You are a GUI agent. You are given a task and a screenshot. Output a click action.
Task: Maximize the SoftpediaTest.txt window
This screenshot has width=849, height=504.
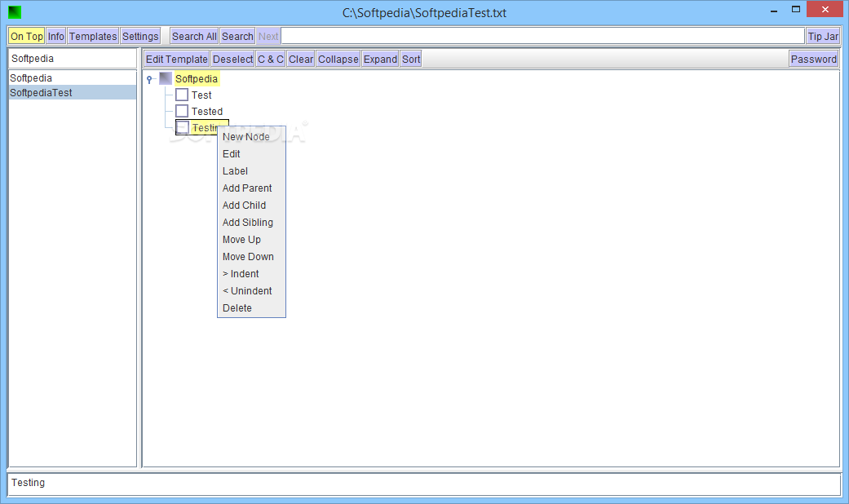click(796, 9)
